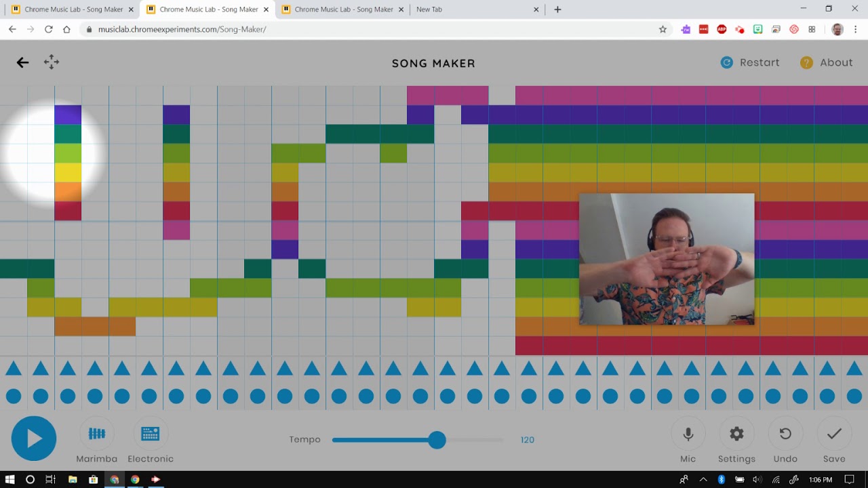Toggle the last triangle percussion beat
This screenshot has width=868, height=488.
pyautogui.click(x=854, y=369)
